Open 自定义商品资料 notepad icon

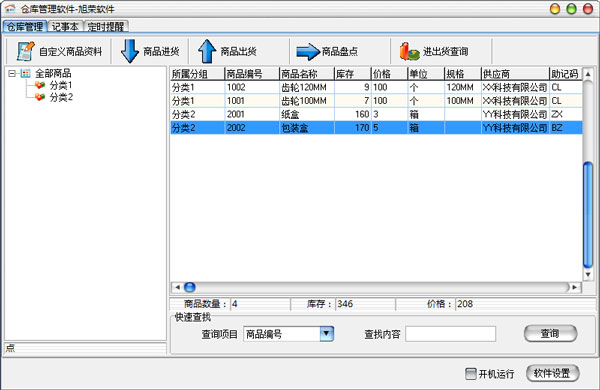[26, 51]
